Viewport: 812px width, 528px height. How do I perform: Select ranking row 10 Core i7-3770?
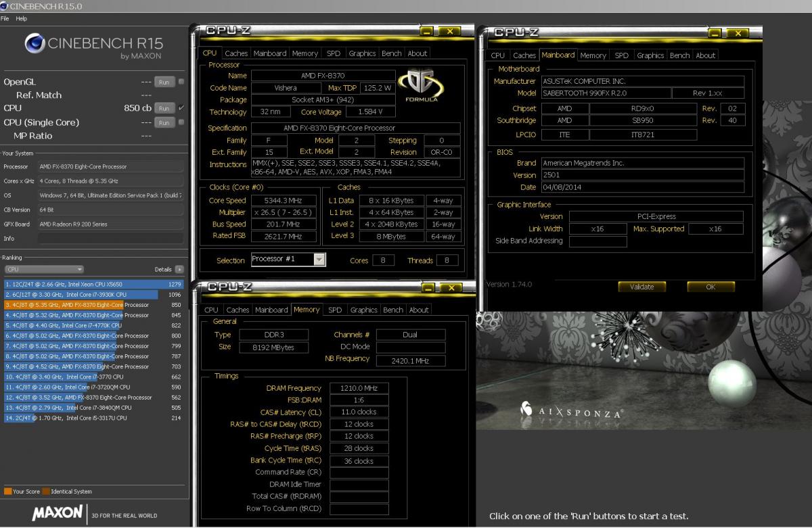[x=94, y=377]
